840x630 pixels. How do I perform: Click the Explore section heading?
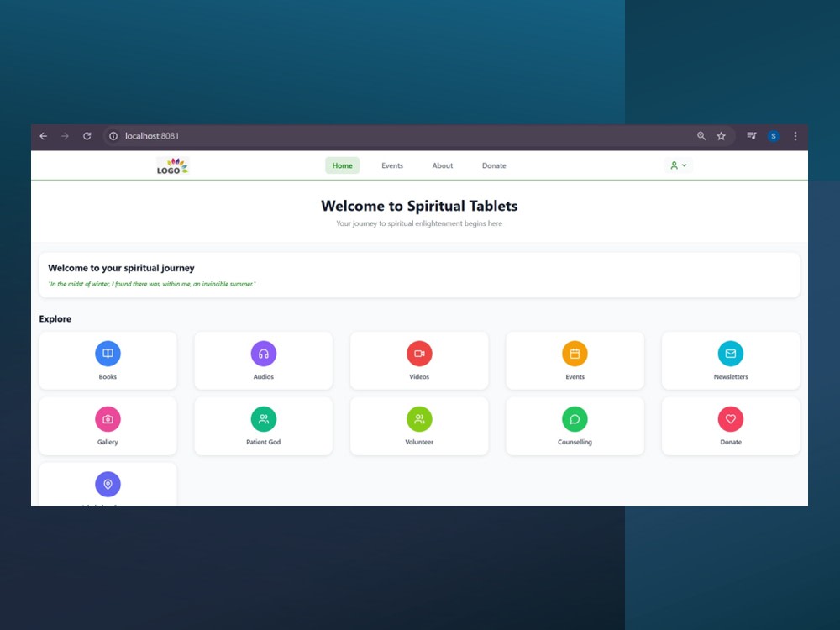pyautogui.click(x=55, y=318)
